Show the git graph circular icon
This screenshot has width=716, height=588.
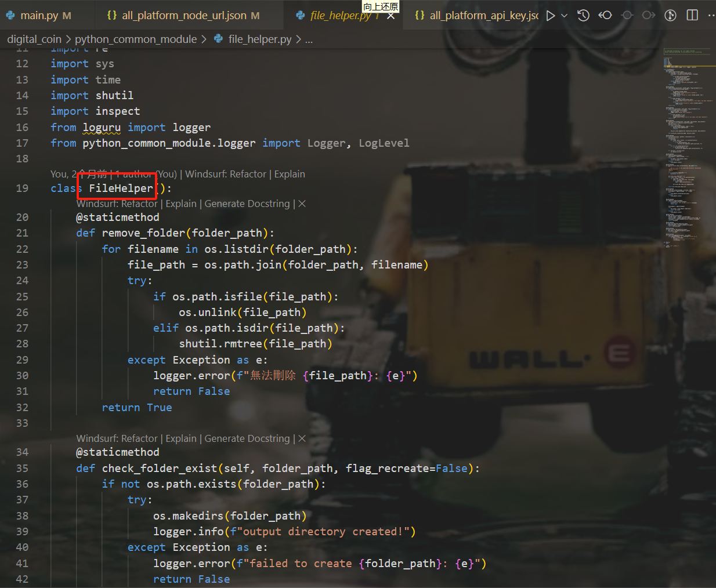click(671, 16)
